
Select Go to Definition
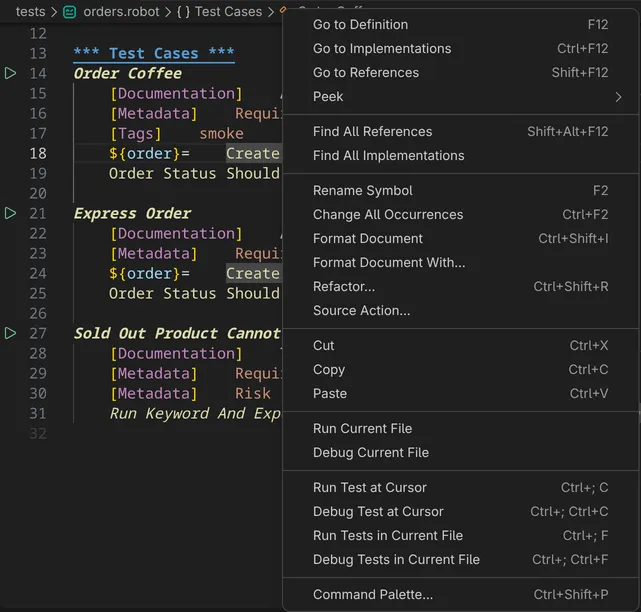pos(460,25)
